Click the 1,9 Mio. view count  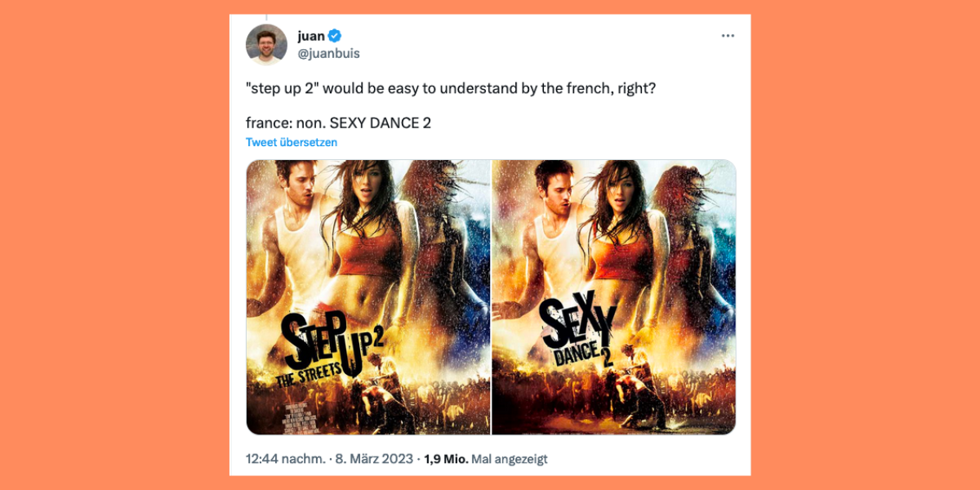[x=446, y=459]
